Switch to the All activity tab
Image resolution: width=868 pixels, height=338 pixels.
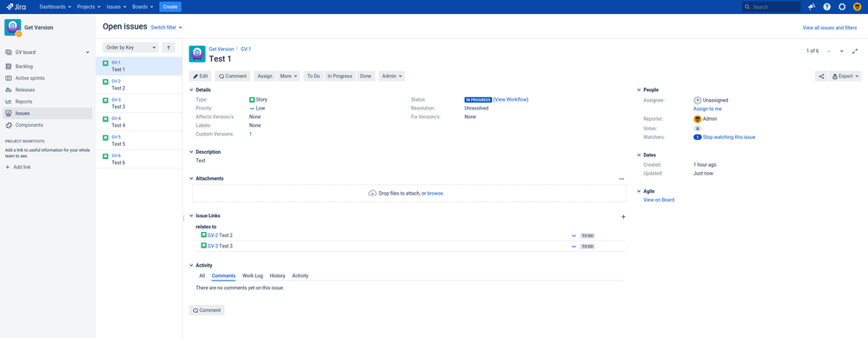click(202, 275)
